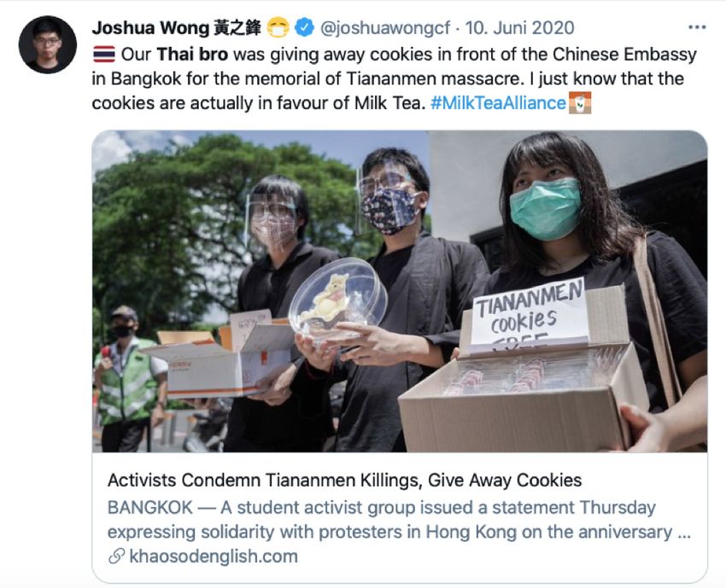Click the BANGKOK article description snippet
Viewport: 726px width, 588px height.
(399, 520)
